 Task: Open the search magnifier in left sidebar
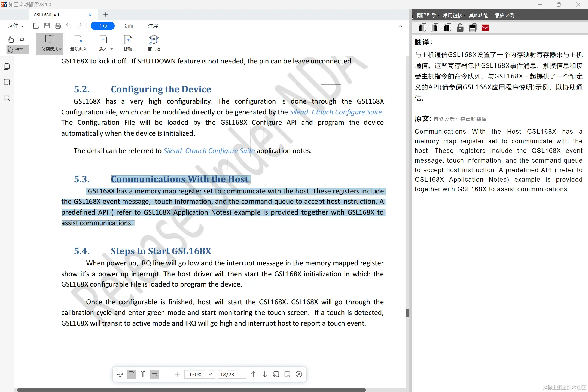[x=7, y=98]
